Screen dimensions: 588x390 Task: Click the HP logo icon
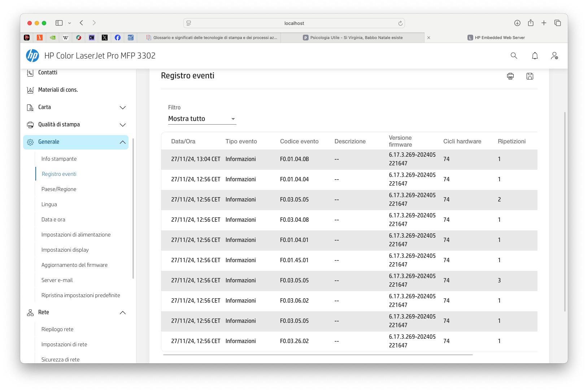(32, 56)
